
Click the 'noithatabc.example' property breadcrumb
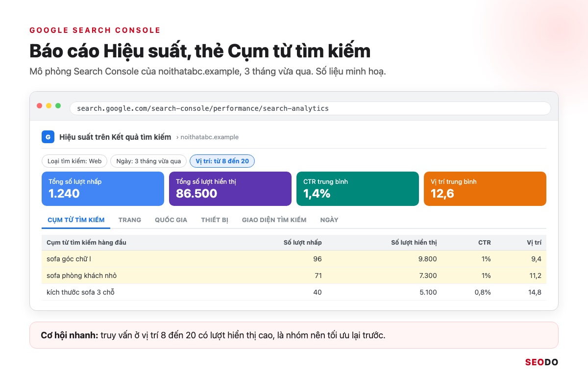(x=210, y=137)
